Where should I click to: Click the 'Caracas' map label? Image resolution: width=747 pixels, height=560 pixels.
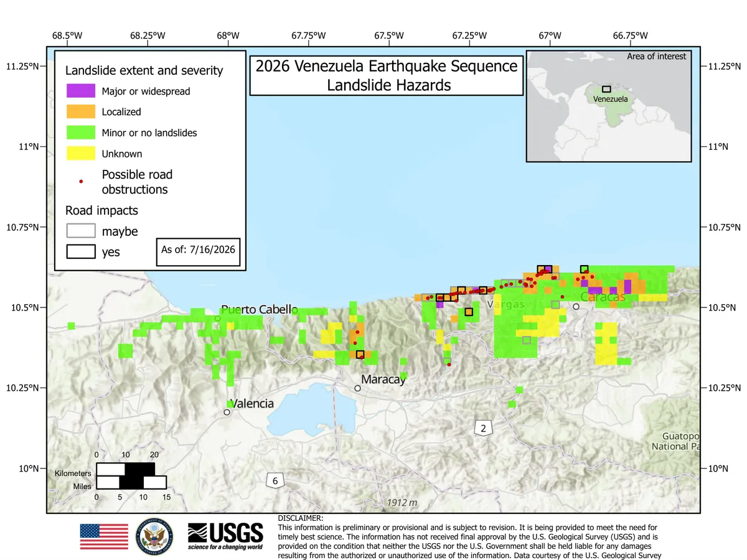(603, 297)
